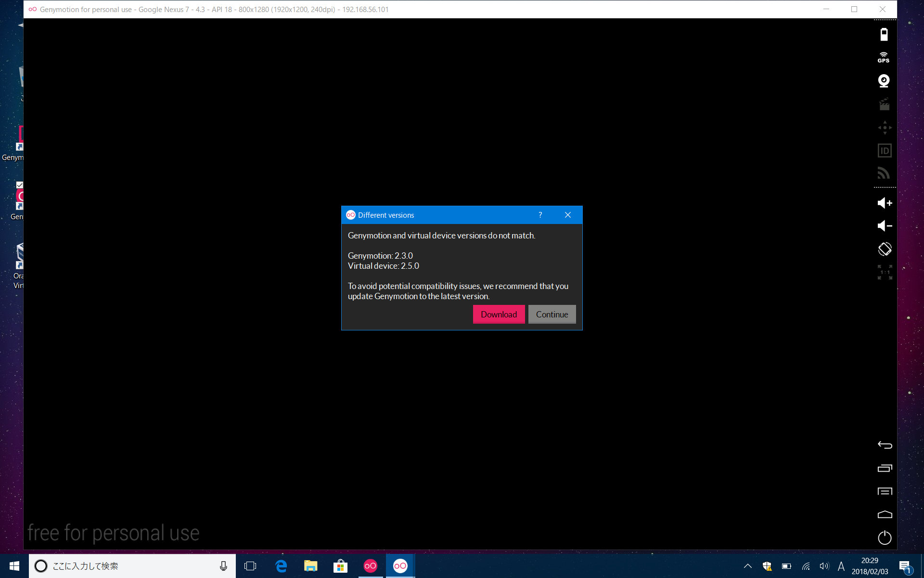Viewport: 924px width, 578px height.
Task: Click the help question mark in dialog
Action: [x=540, y=215]
